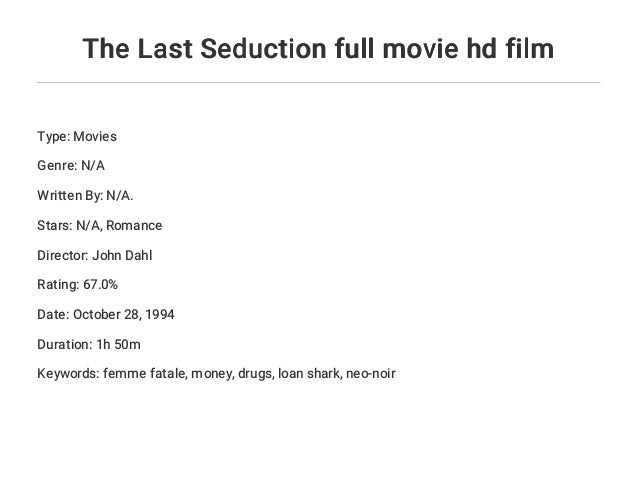638x479 pixels.
Task: Click the Duration: 1h 50m text
Action: [89, 345]
